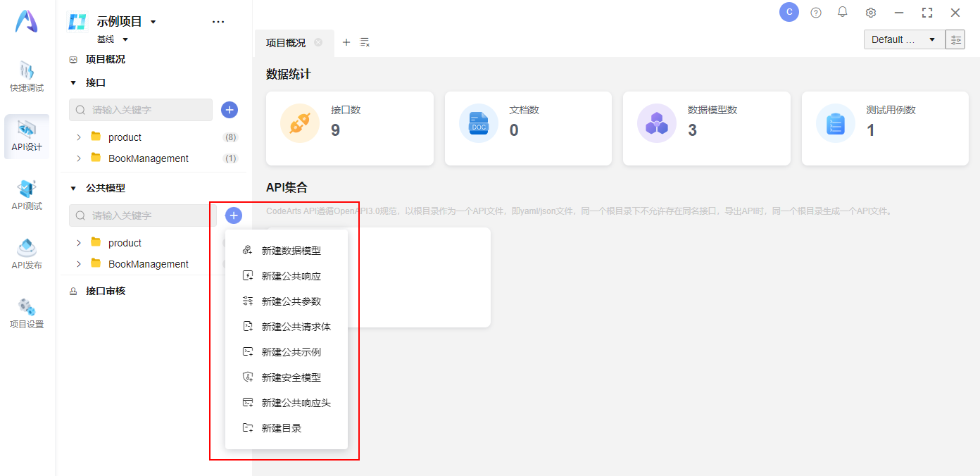Click the 测试用例数 clipboard icon
980x476 pixels.
(x=836, y=123)
